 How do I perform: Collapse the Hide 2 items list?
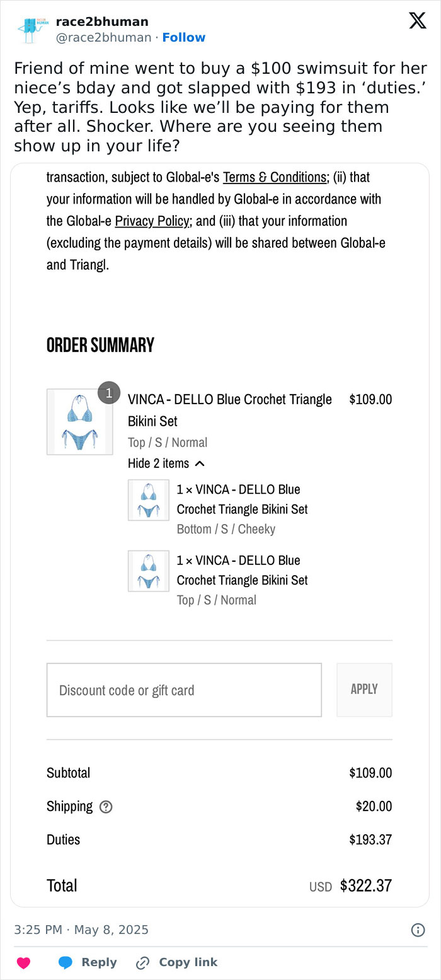click(158, 463)
